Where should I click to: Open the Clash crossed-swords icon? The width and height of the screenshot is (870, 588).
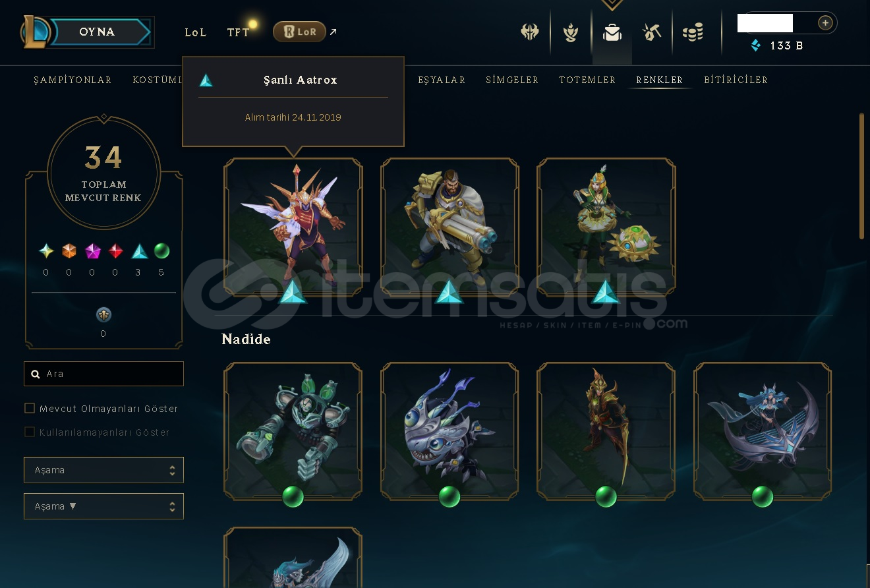(x=530, y=32)
